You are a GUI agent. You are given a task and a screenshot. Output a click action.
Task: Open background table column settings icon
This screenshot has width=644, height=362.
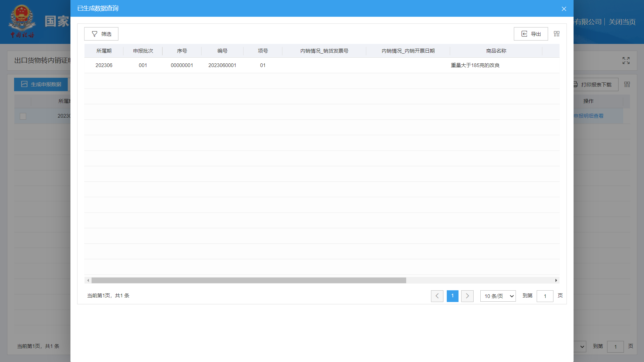pos(627,84)
